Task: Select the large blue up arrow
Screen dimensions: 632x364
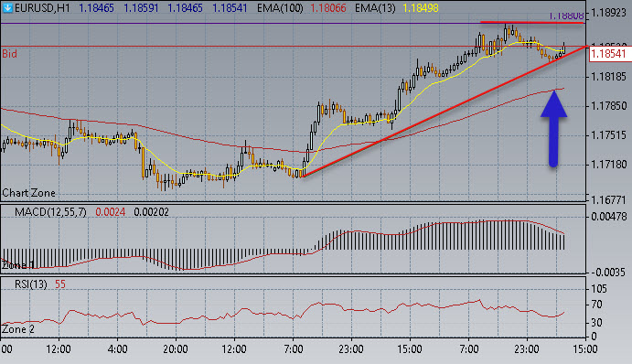Action: 554,129
